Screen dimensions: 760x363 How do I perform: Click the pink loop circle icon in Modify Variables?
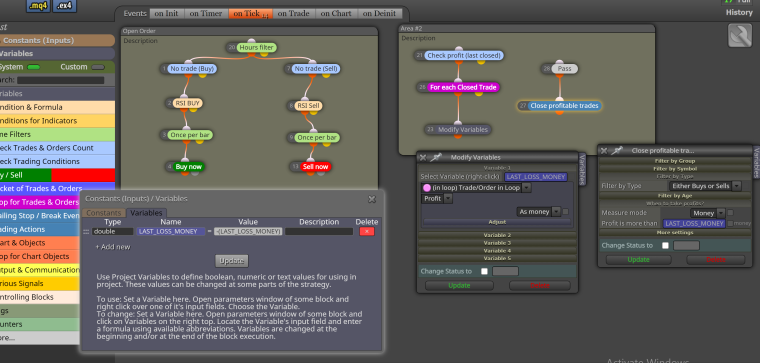[427, 188]
